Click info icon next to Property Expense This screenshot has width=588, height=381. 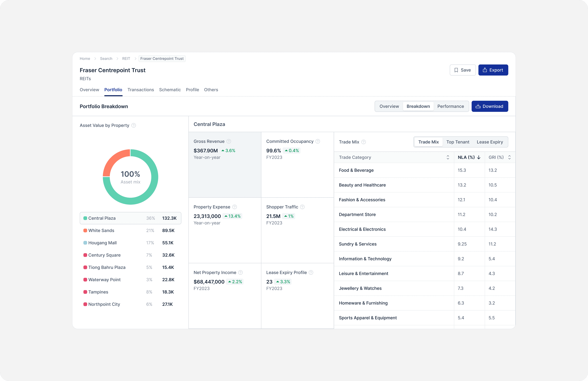pyautogui.click(x=234, y=207)
